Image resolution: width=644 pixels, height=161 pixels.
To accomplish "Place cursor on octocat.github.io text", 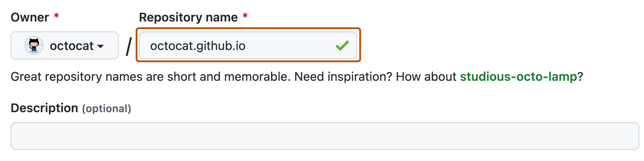I will click(x=198, y=46).
